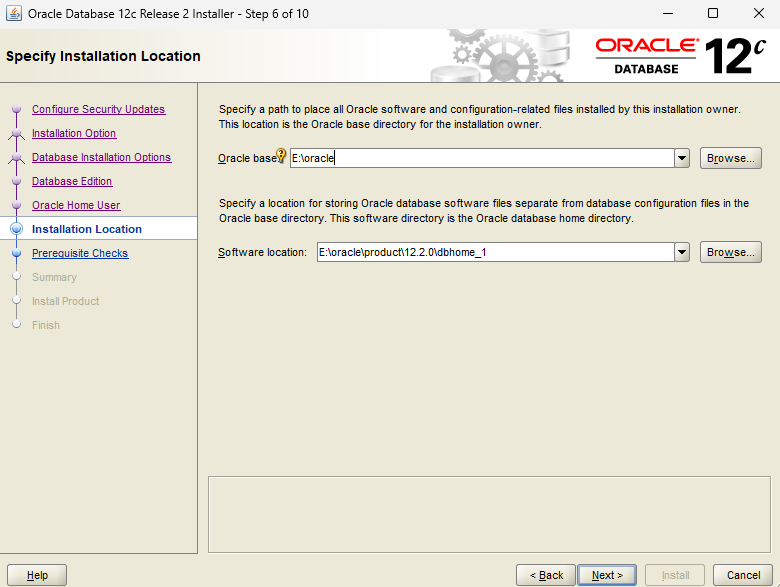Image resolution: width=780 pixels, height=587 pixels.
Task: Proceed with the Next button
Action: click(x=607, y=575)
